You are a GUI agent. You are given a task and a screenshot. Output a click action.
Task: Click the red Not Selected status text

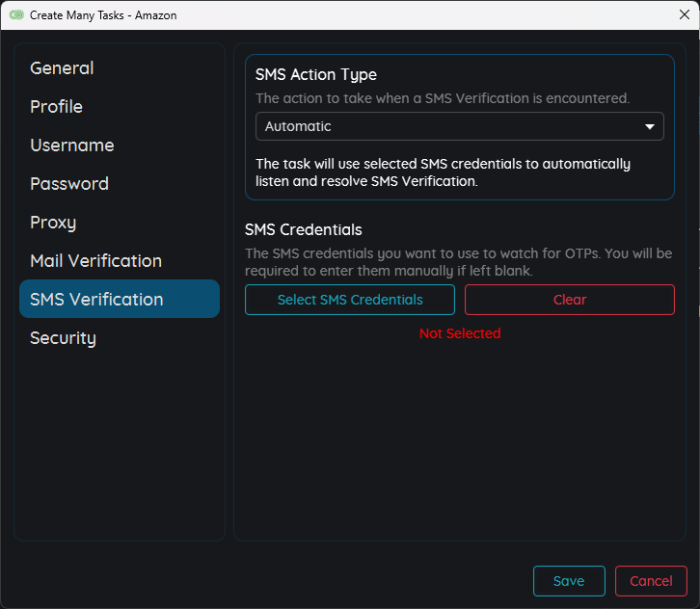point(460,333)
